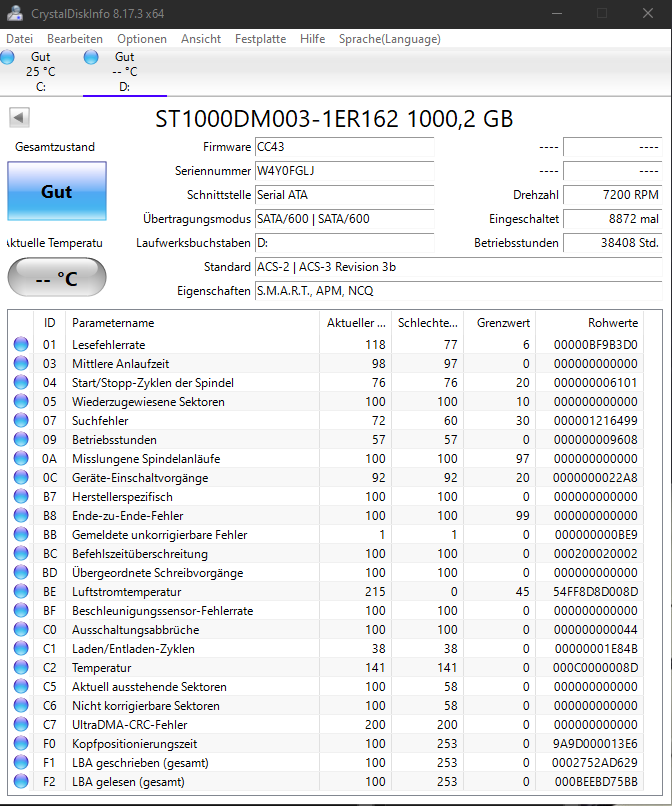Click the -- °C temperature button
The height and width of the screenshot is (806, 672).
(x=57, y=278)
